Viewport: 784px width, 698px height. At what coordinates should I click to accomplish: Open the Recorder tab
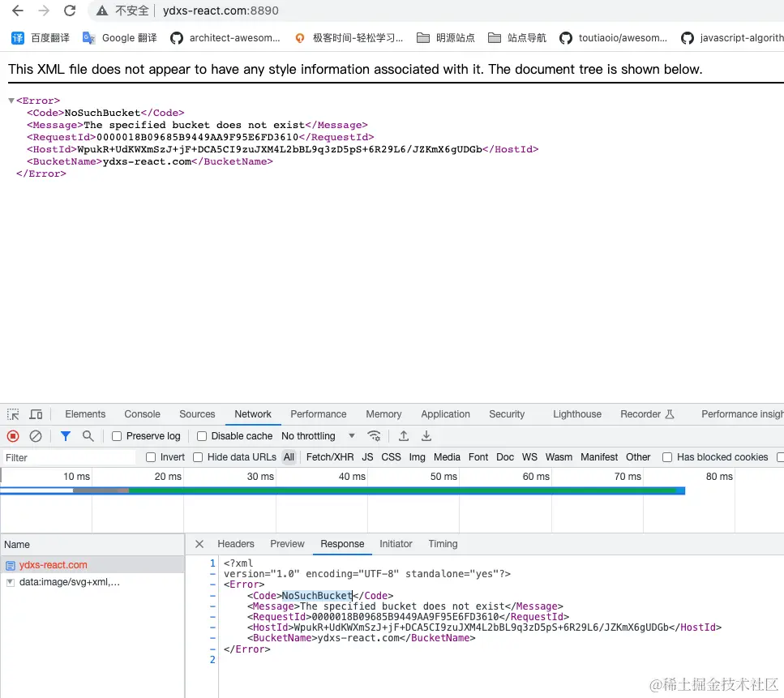click(647, 414)
